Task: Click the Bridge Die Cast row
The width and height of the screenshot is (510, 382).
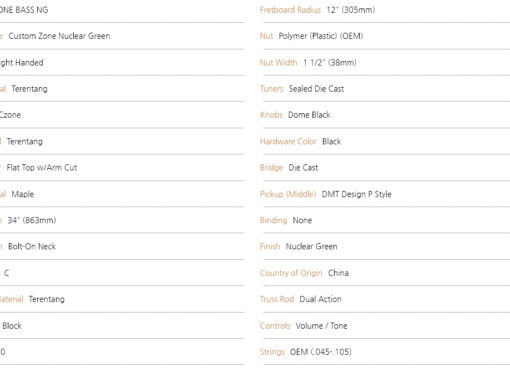Action: 385,168
